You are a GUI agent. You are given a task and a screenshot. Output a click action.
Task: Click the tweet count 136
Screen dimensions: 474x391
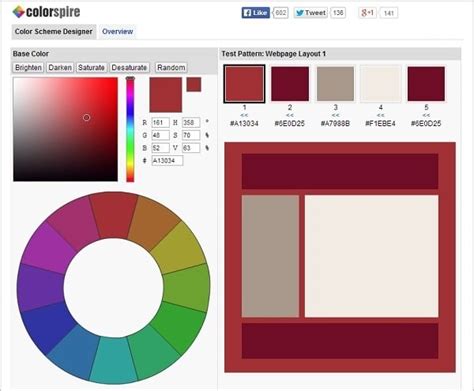(x=338, y=13)
